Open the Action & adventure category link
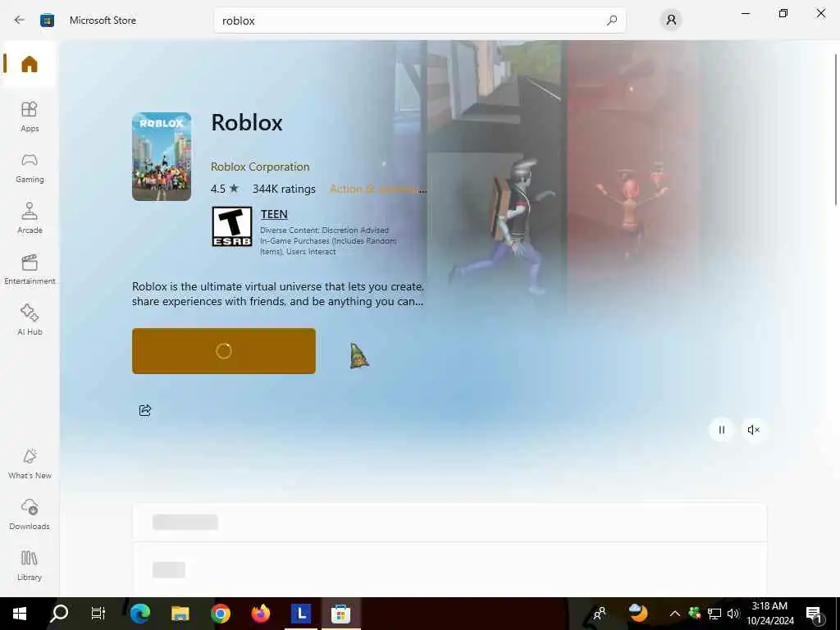Image resolution: width=840 pixels, height=630 pixels. tap(377, 189)
